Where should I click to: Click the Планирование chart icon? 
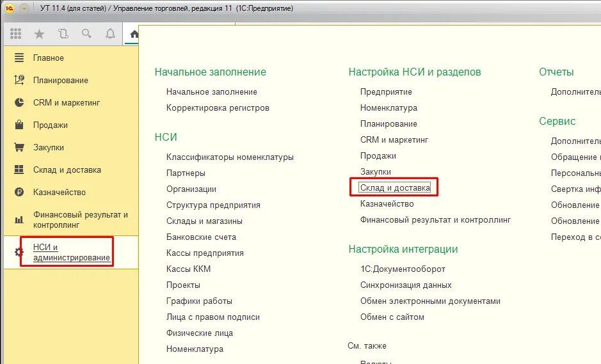tap(19, 80)
